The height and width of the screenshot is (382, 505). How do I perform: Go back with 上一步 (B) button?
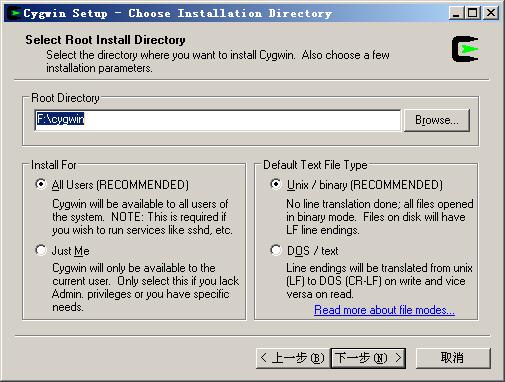293,358
